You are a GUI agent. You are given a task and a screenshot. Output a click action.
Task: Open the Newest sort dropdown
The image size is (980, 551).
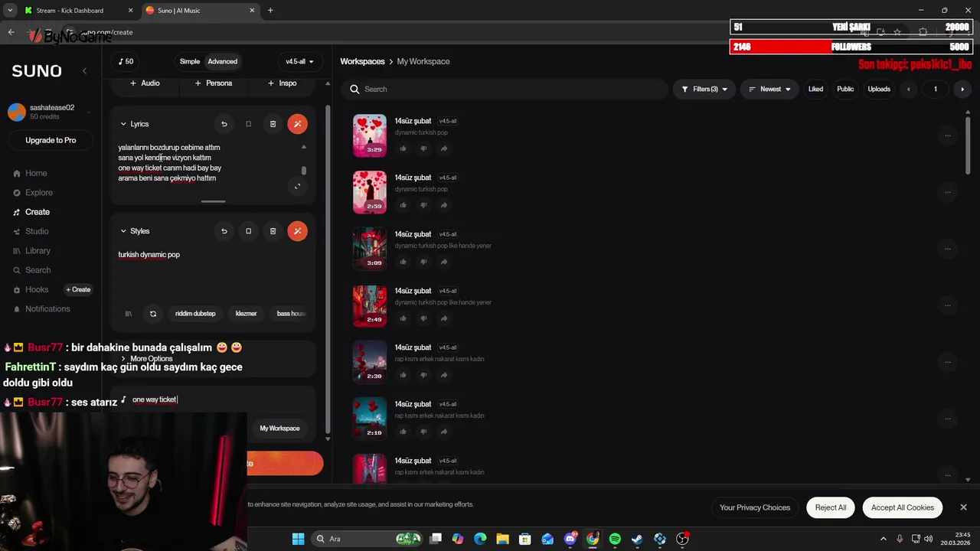769,90
